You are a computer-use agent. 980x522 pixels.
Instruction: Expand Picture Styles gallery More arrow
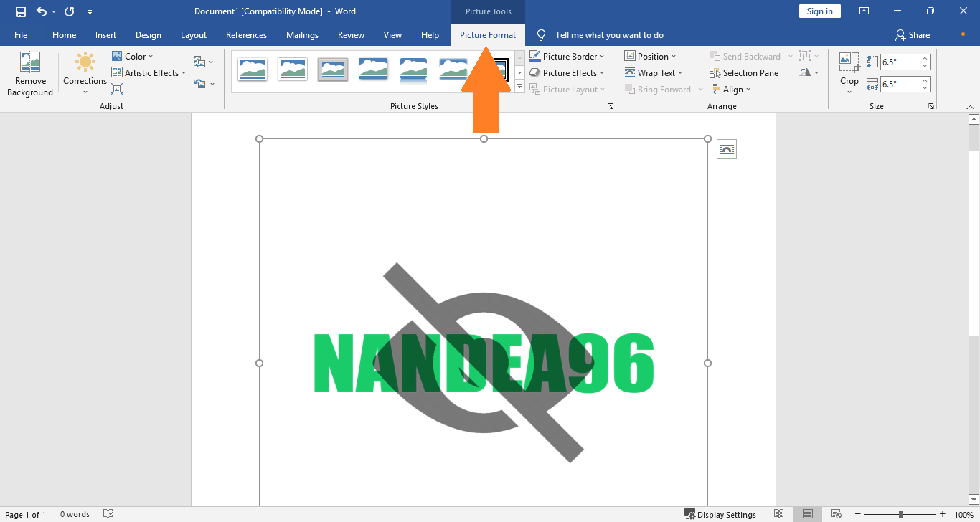519,87
